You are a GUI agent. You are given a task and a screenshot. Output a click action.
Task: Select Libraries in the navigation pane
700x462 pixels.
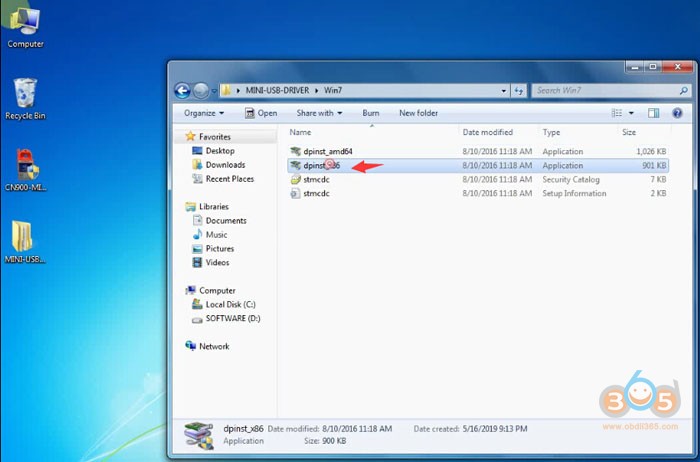coord(214,207)
